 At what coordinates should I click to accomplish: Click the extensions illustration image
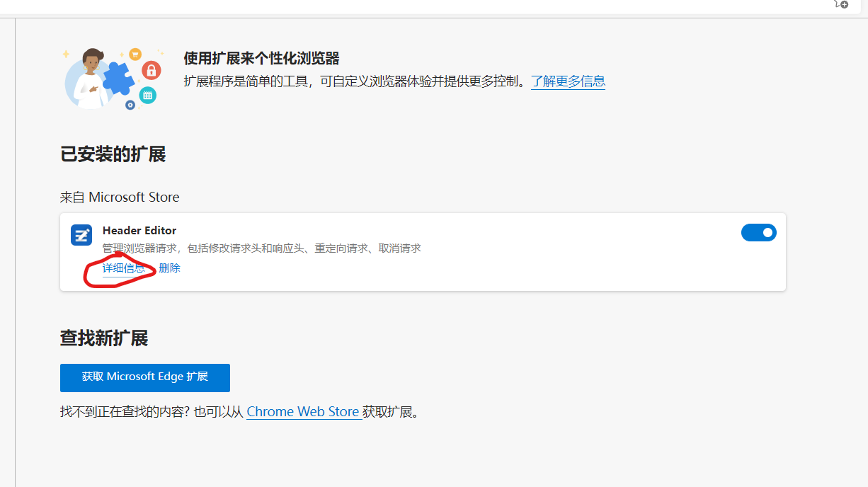tap(113, 78)
